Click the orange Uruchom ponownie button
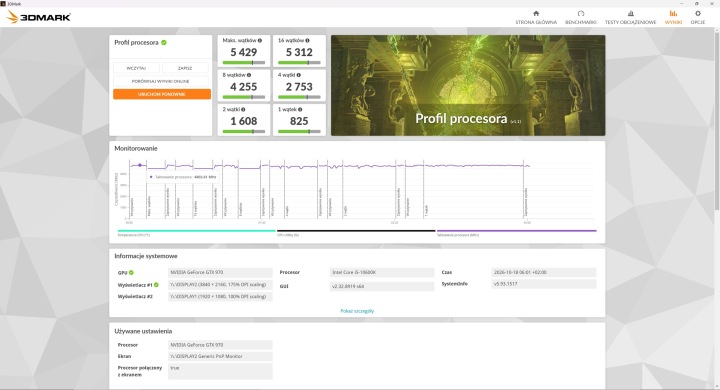Image resolution: width=720 pixels, height=390 pixels. point(162,94)
